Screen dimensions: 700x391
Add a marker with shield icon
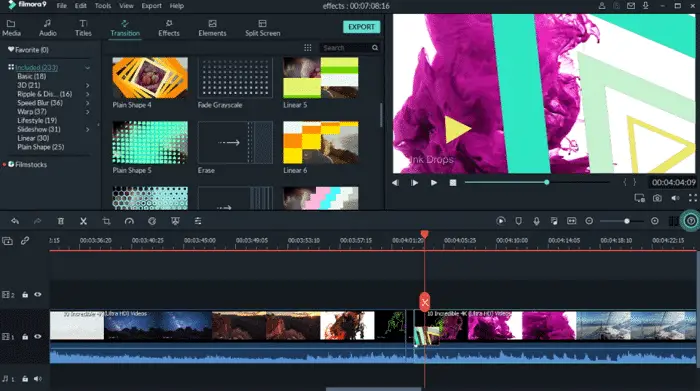tap(518, 221)
